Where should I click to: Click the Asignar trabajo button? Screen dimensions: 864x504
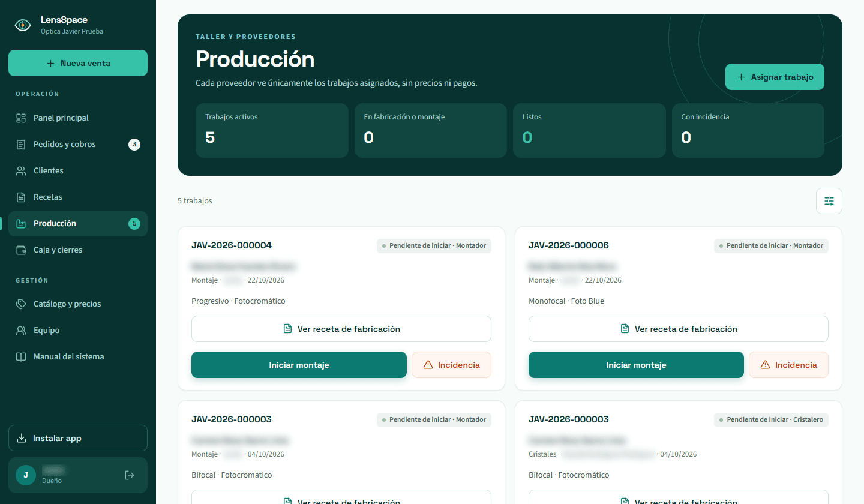(x=775, y=77)
